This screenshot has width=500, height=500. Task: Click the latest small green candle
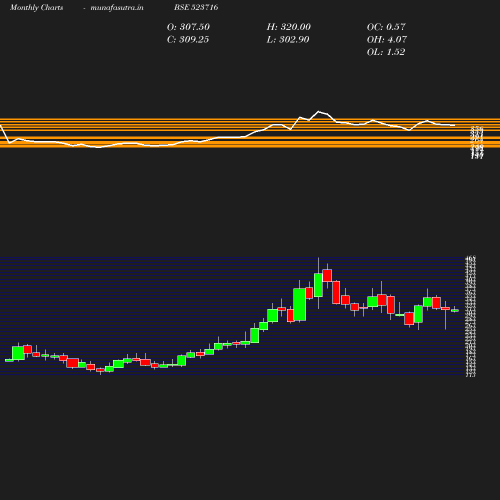click(455, 310)
